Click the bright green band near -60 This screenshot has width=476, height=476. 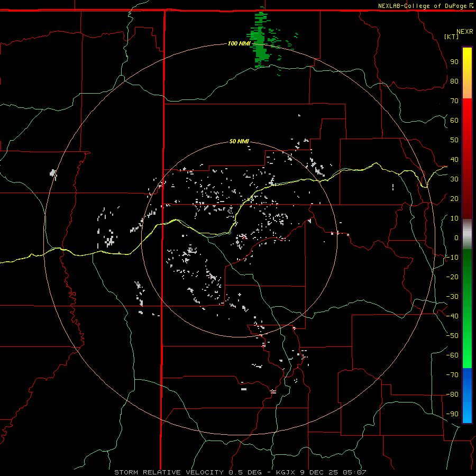(x=467, y=355)
